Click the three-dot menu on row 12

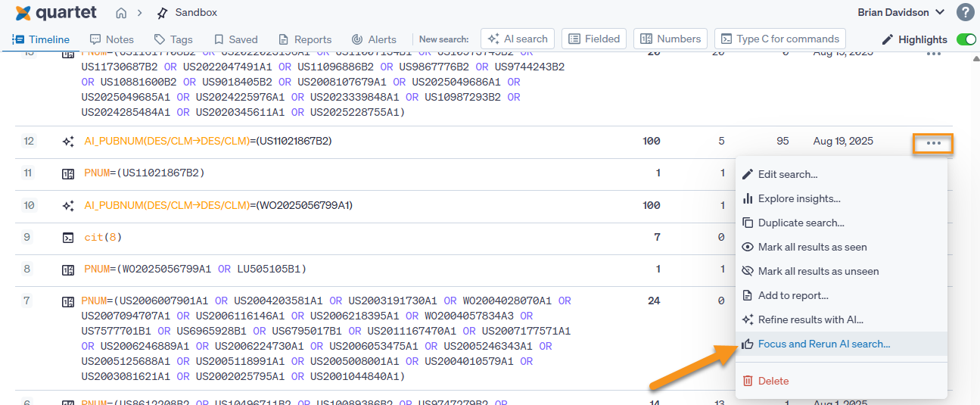933,143
